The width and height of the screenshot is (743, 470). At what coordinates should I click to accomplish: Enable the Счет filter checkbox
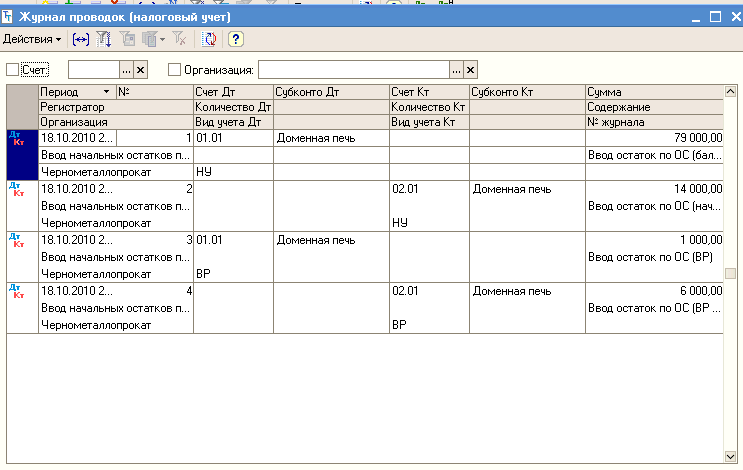coord(12,70)
